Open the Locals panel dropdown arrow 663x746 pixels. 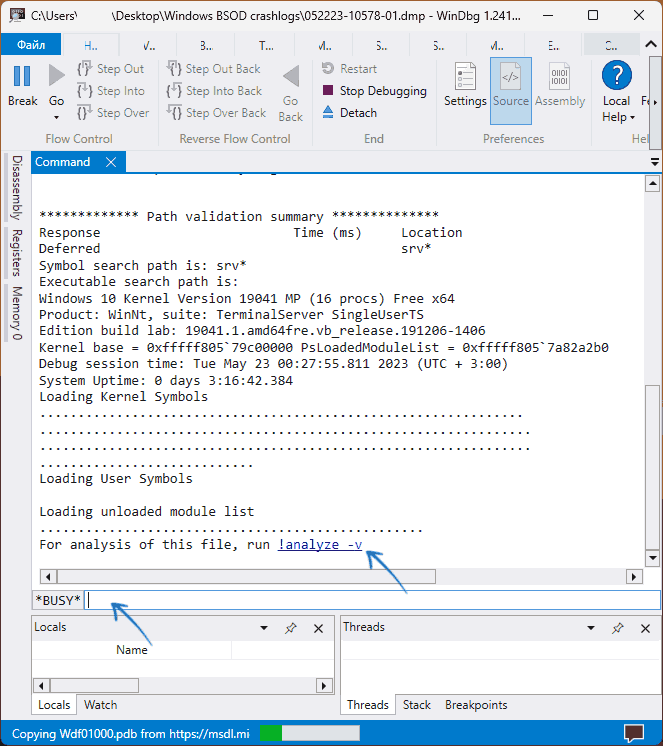tap(264, 628)
